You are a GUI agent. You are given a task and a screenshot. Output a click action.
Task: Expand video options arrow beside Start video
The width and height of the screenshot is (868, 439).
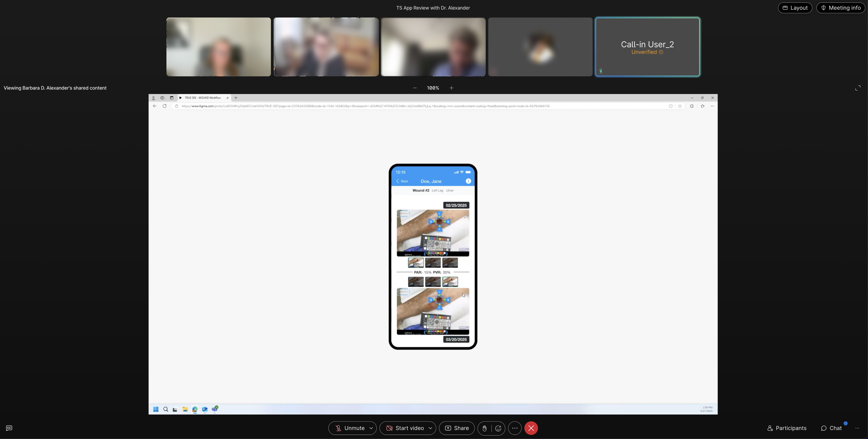coord(430,428)
